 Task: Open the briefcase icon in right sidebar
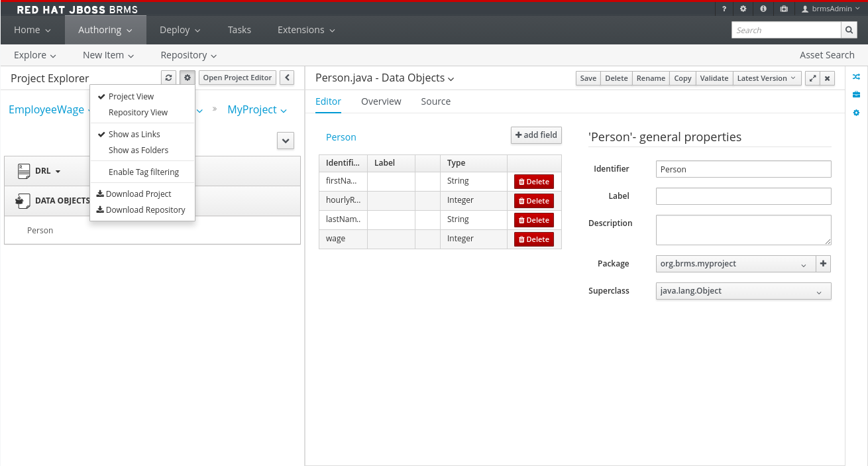point(856,95)
